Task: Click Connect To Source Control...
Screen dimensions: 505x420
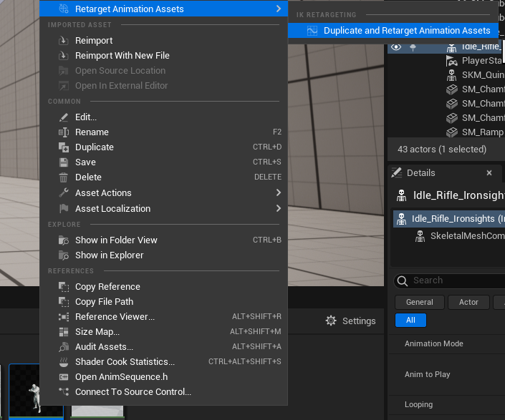Action: coord(163,392)
